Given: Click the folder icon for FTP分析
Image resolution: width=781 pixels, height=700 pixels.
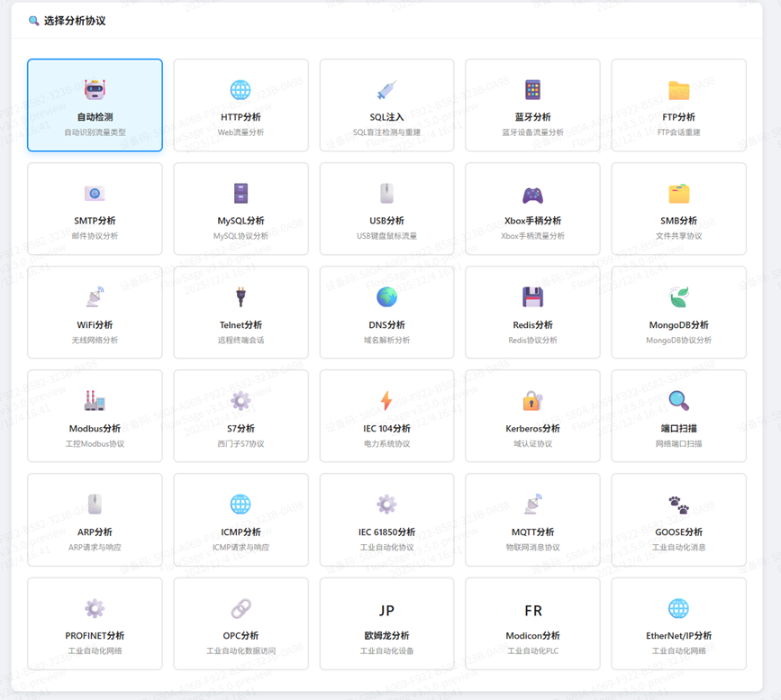Looking at the screenshot, I should point(679,90).
